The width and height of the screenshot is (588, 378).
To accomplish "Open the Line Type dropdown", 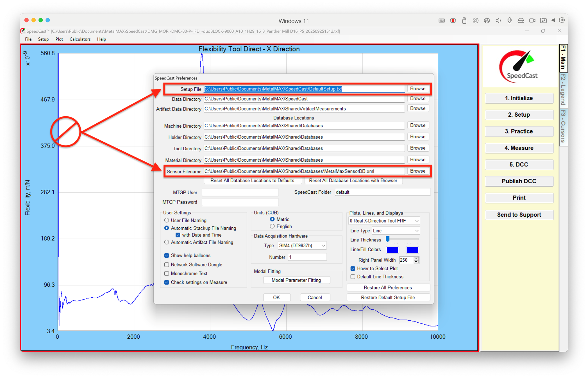I will (x=396, y=231).
